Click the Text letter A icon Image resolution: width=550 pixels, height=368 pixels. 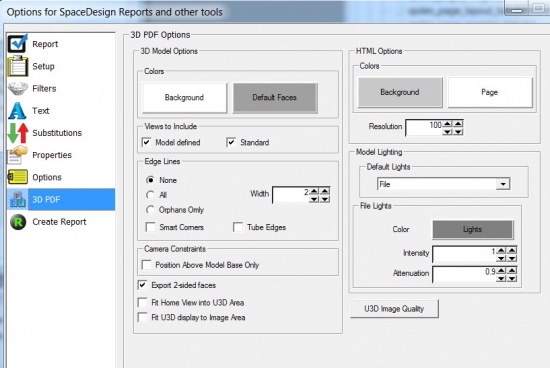coord(18,111)
